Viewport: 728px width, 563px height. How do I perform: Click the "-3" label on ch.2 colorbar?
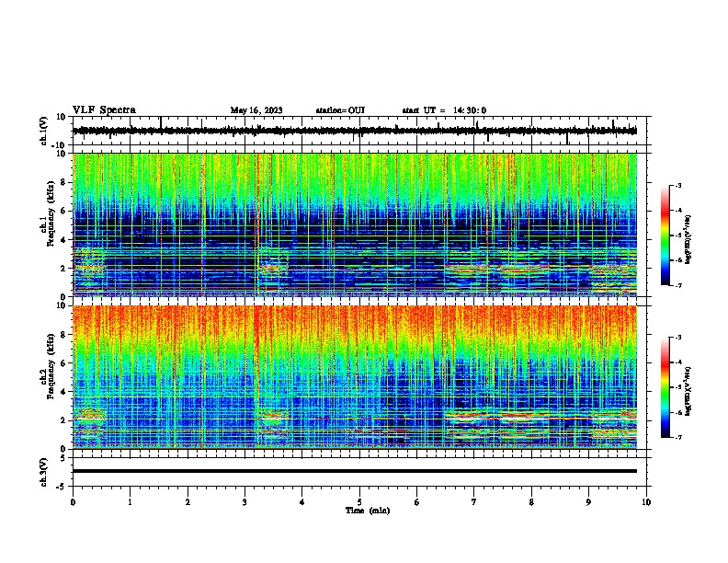tap(677, 338)
